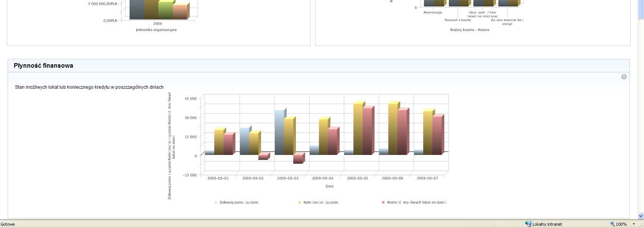Click the 2009-09-07 date label
Image resolution: width=644 pixels, height=228 pixels.
(x=427, y=178)
